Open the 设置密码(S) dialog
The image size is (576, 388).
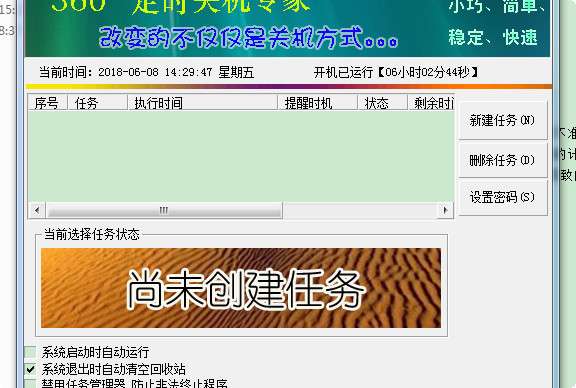pyautogui.click(x=503, y=197)
